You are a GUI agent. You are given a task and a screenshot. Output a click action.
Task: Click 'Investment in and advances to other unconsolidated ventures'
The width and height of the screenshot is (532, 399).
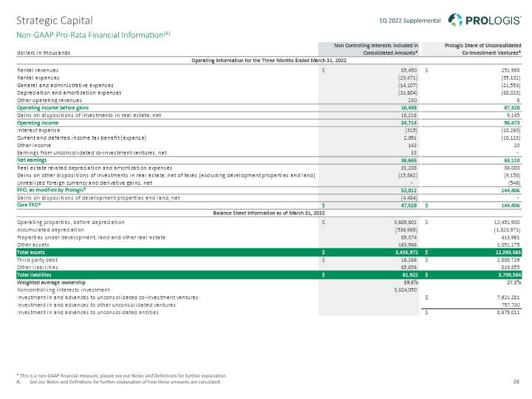(x=96, y=304)
